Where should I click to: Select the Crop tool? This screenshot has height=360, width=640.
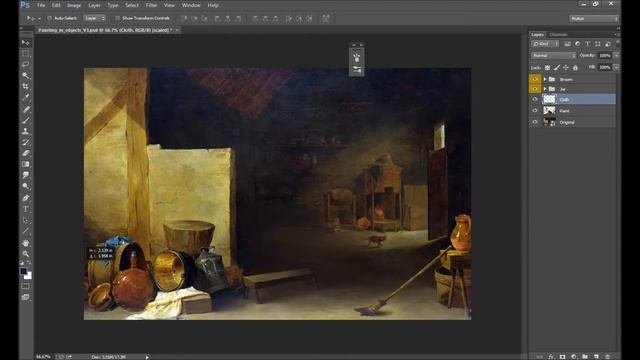click(x=26, y=87)
